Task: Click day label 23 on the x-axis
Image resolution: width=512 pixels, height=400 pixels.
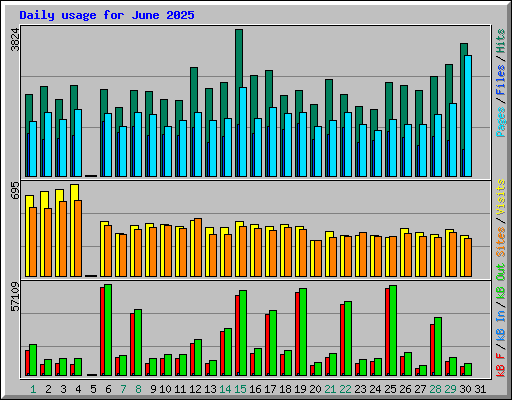Action: pos(360,389)
